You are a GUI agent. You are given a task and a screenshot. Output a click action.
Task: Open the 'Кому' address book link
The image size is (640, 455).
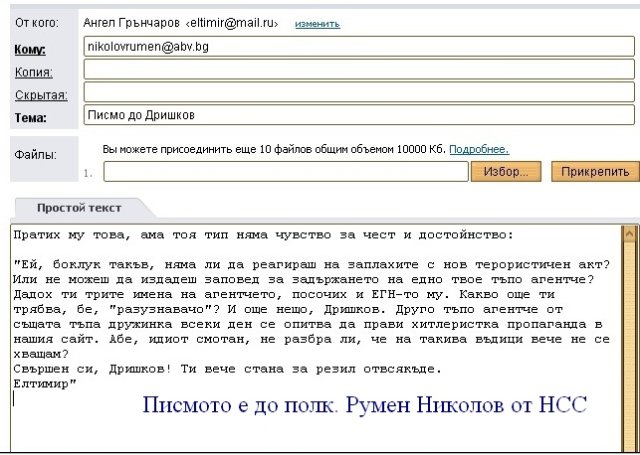pyautogui.click(x=30, y=50)
